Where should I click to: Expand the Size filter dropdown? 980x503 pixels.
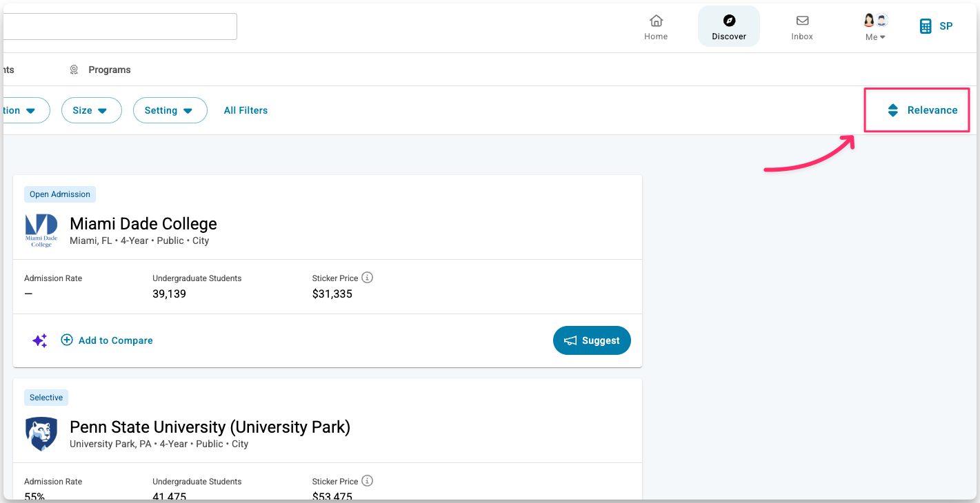tap(91, 110)
